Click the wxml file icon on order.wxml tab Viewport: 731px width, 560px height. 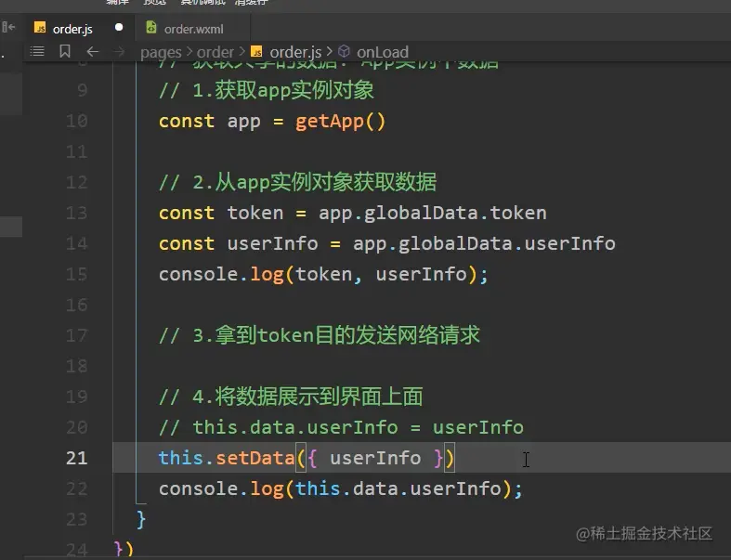click(151, 28)
